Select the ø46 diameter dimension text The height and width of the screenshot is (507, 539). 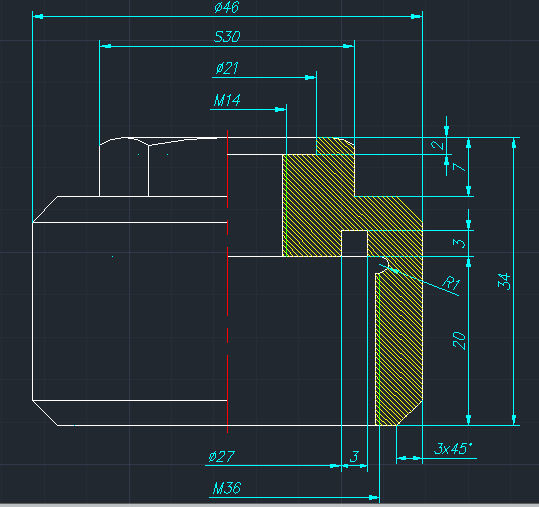[226, 7]
